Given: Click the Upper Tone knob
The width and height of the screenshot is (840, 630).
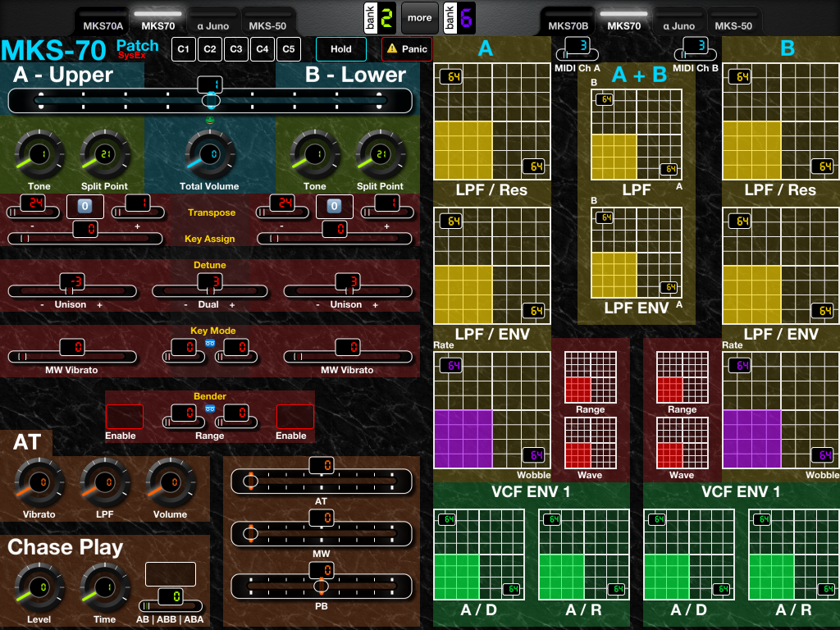Looking at the screenshot, I should (39, 155).
